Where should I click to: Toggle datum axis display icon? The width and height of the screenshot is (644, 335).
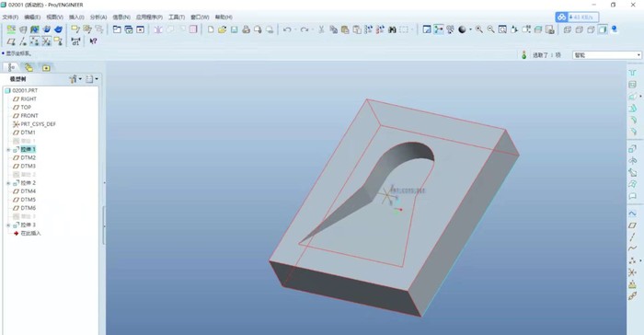tap(23, 41)
